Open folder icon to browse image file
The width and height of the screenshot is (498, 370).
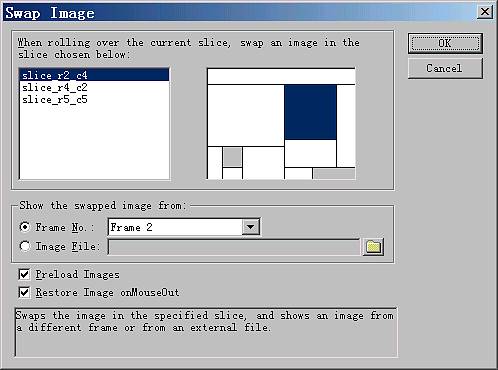373,247
